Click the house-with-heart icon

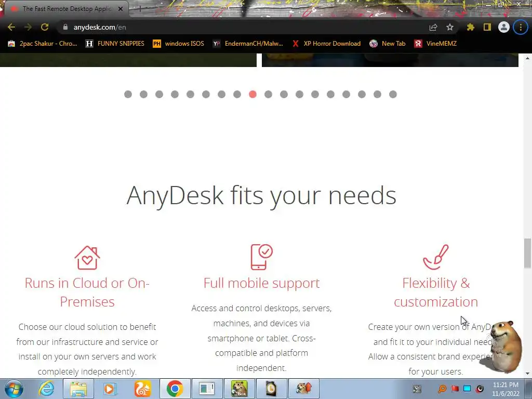click(x=87, y=258)
